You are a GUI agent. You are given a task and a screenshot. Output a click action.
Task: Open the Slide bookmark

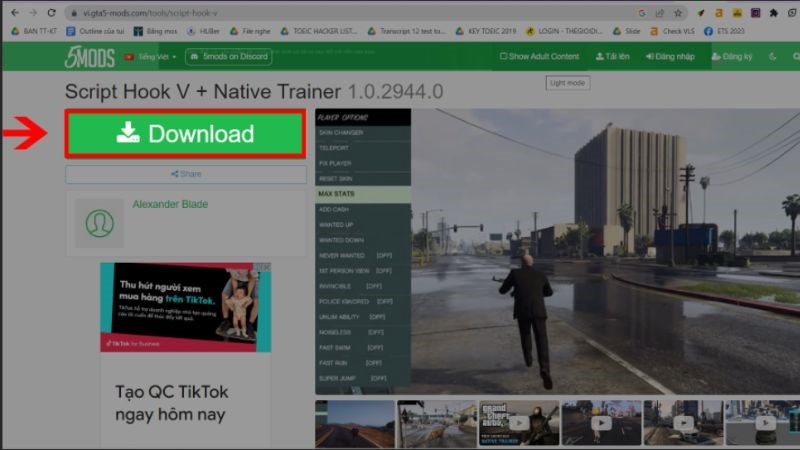(x=627, y=31)
